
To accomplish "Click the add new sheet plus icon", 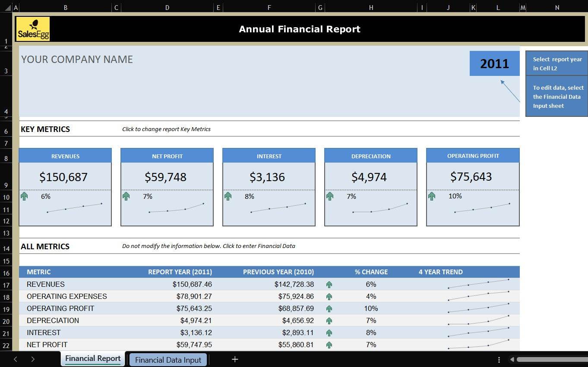I will [235, 359].
